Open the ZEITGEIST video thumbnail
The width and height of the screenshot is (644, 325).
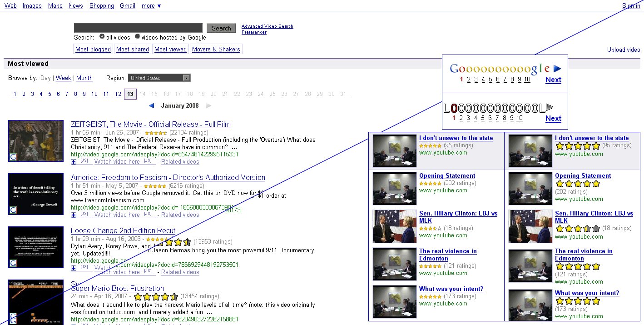point(36,141)
